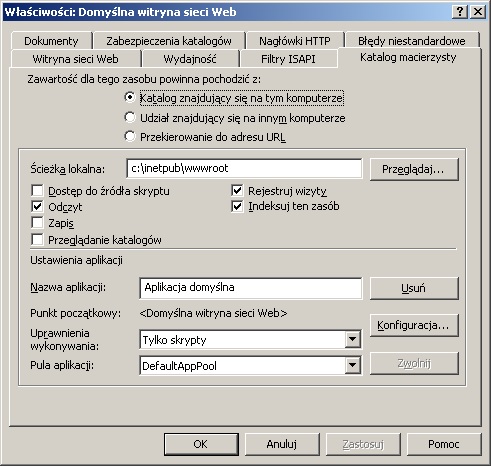491x466 pixels.
Task: Uncheck Rejestruj wizyty
Action: coord(237,191)
